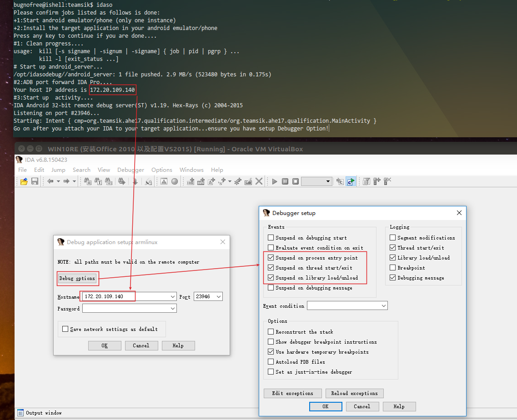
Task: Click the Output window icon
Action: click(20, 413)
